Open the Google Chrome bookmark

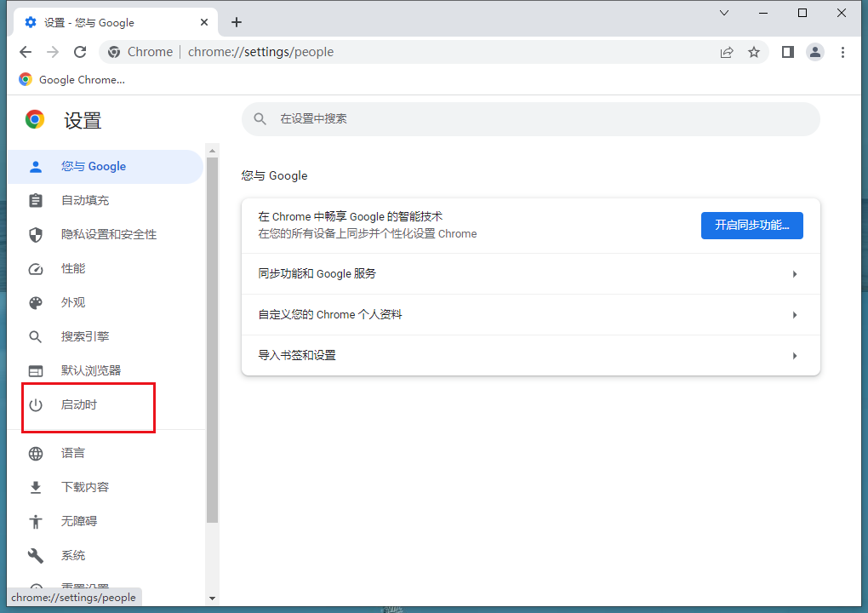[x=72, y=80]
